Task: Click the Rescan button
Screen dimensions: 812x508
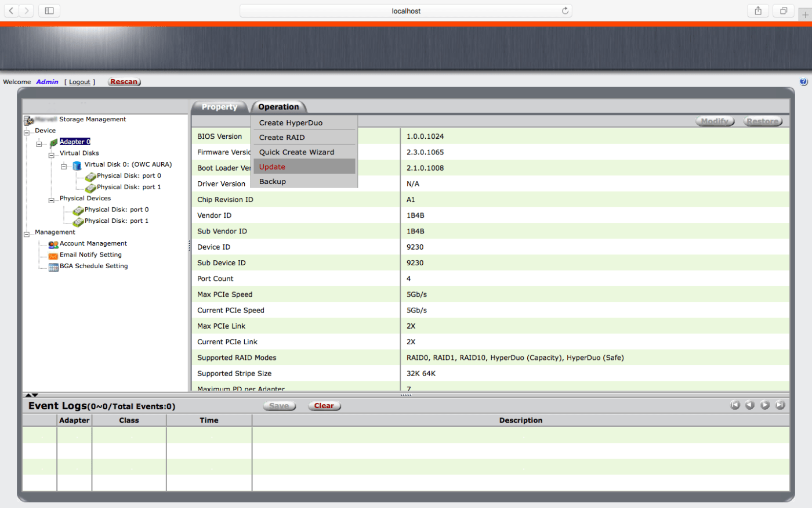Action: (x=124, y=82)
